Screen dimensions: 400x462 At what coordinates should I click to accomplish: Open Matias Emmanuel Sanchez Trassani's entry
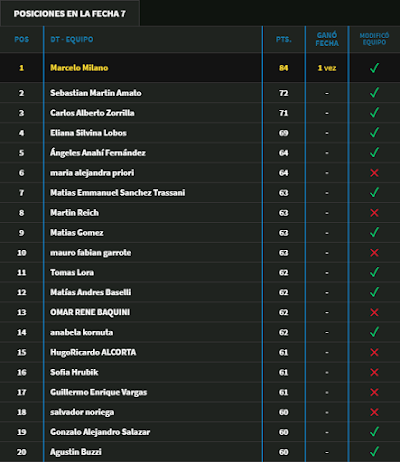118,193
